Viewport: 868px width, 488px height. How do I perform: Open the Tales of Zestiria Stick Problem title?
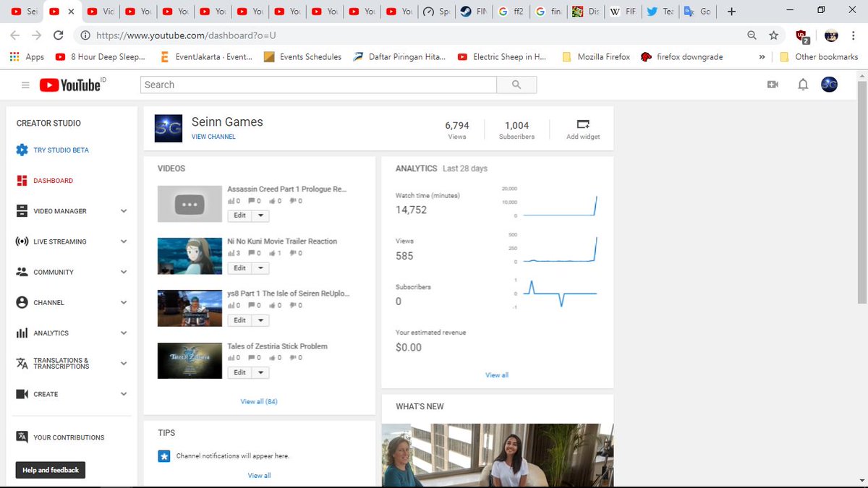(277, 346)
